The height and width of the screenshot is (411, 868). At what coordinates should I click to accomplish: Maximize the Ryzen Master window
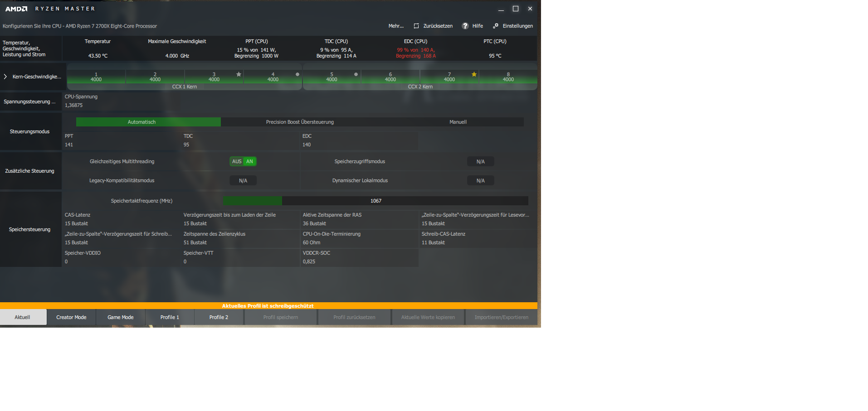coord(516,9)
